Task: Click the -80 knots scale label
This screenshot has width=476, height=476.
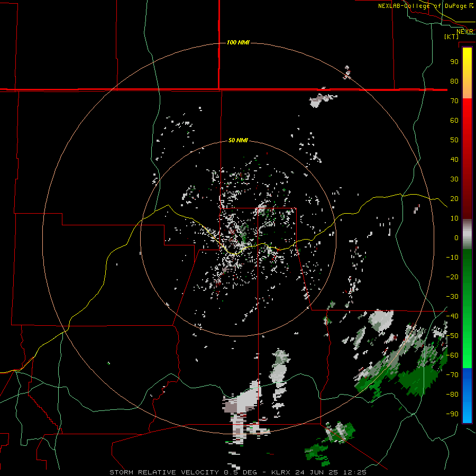Action: click(452, 395)
